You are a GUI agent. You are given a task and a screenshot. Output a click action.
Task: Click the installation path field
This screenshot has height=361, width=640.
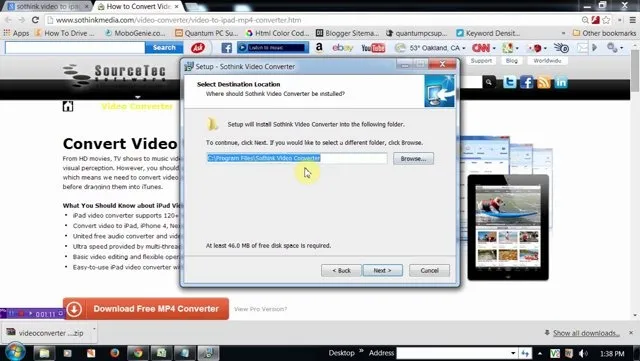pos(297,158)
